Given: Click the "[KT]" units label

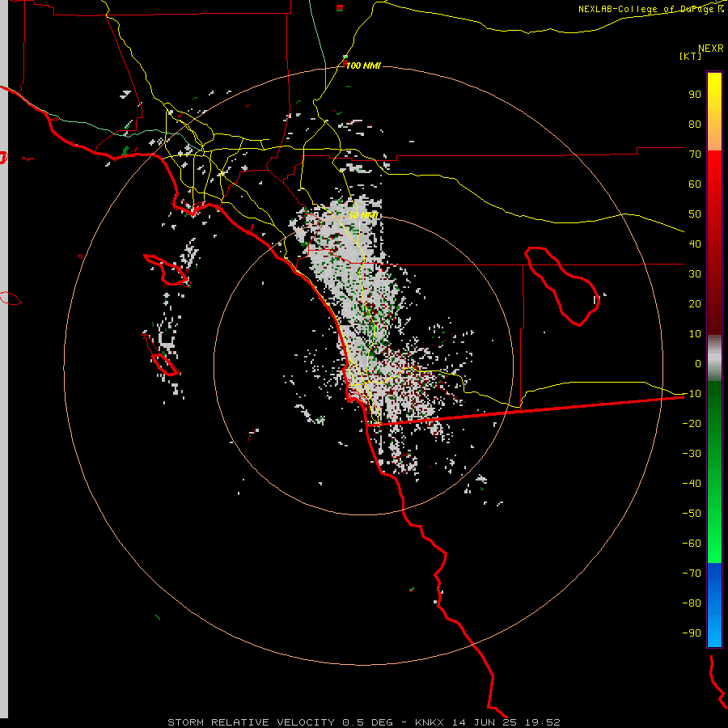Looking at the screenshot, I should (x=690, y=56).
